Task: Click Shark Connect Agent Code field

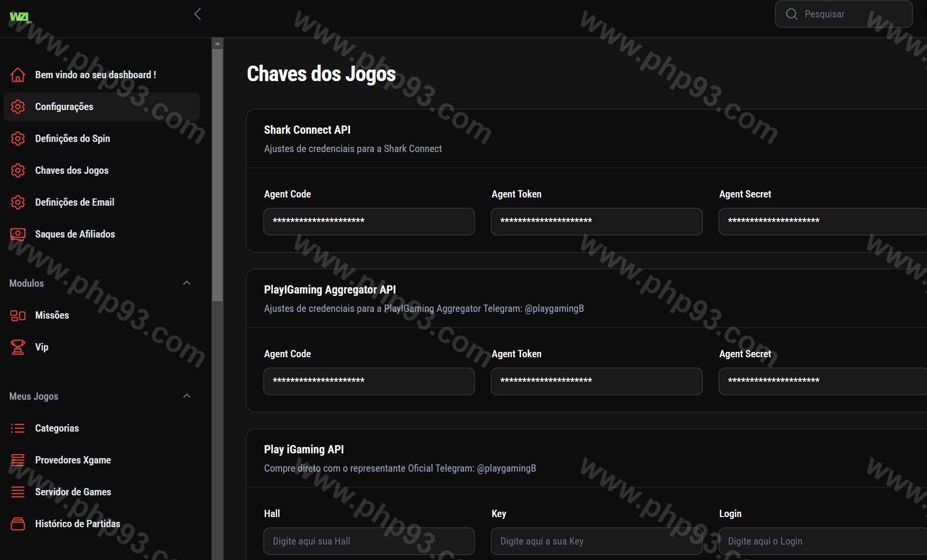Action: tap(369, 222)
